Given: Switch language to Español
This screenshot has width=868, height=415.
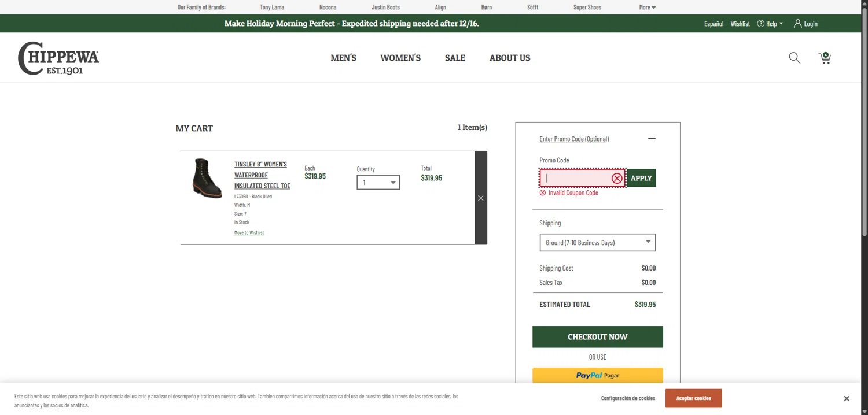Looking at the screenshot, I should coord(713,24).
